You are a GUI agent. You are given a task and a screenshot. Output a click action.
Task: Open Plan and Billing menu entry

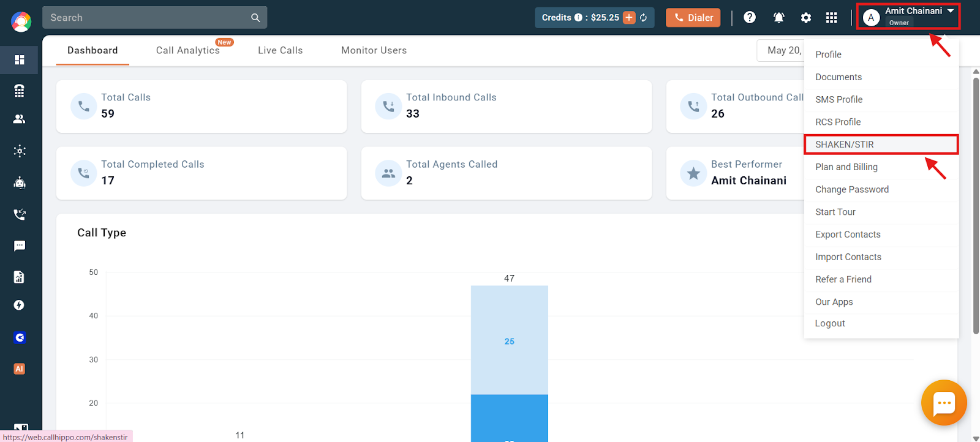pyautogui.click(x=881, y=167)
